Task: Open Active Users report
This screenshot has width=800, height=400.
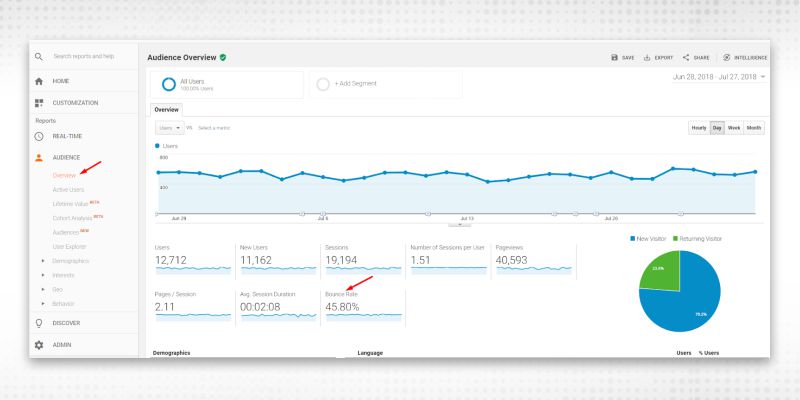Action: click(x=68, y=190)
